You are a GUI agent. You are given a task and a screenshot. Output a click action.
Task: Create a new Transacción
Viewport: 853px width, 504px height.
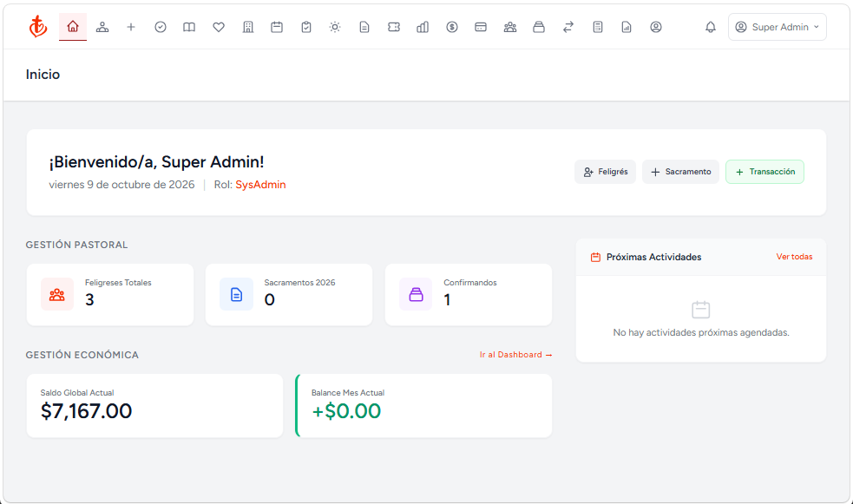pyautogui.click(x=764, y=172)
